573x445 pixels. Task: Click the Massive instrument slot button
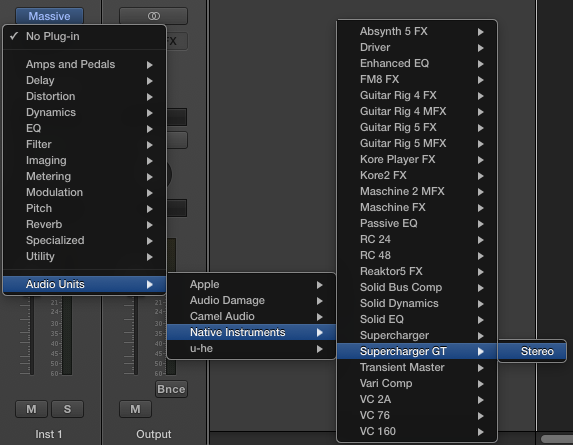(x=49, y=16)
